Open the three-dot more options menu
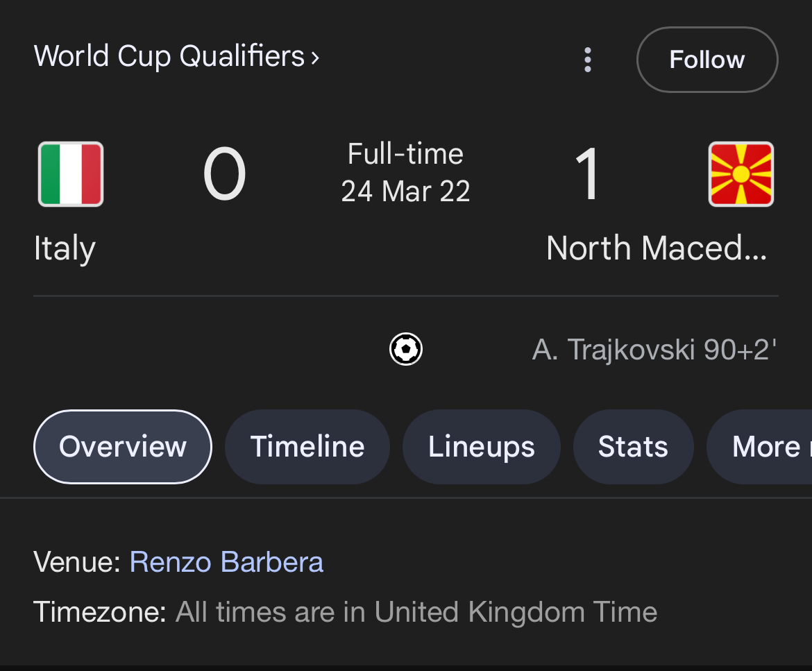812x671 pixels. (587, 60)
